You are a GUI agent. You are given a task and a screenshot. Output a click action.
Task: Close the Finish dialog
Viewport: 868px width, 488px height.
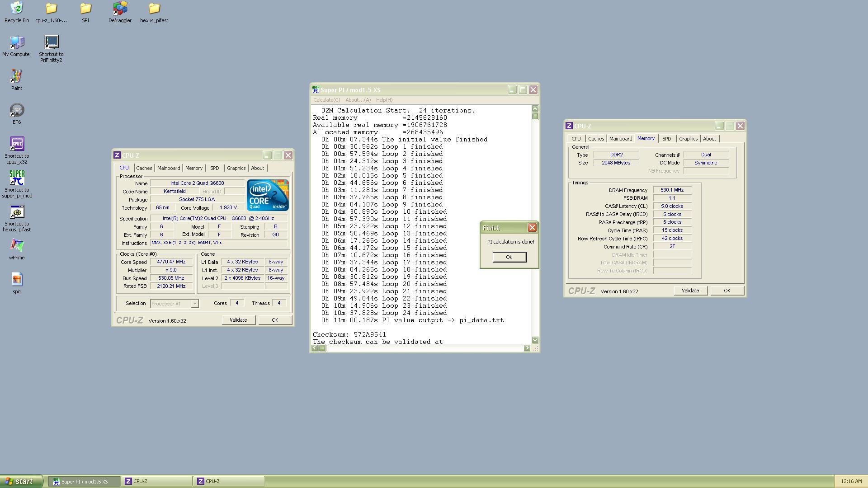(532, 228)
